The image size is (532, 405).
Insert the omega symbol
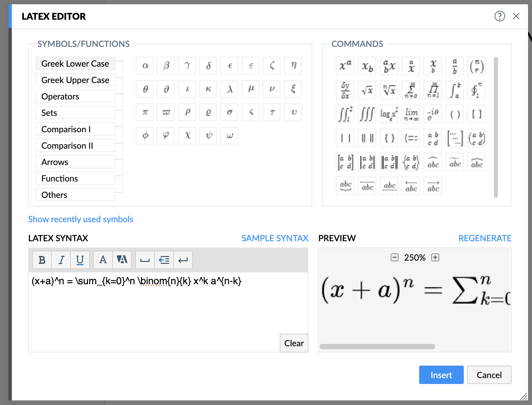(230, 136)
